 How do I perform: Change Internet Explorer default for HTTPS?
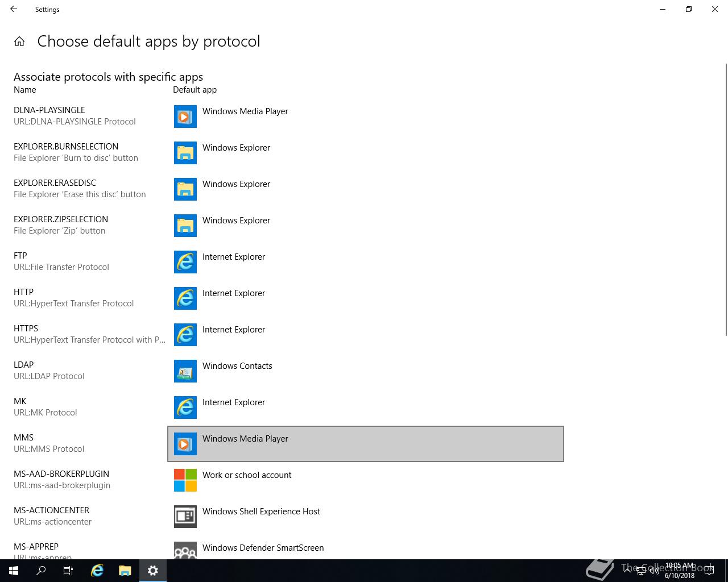[366, 335]
